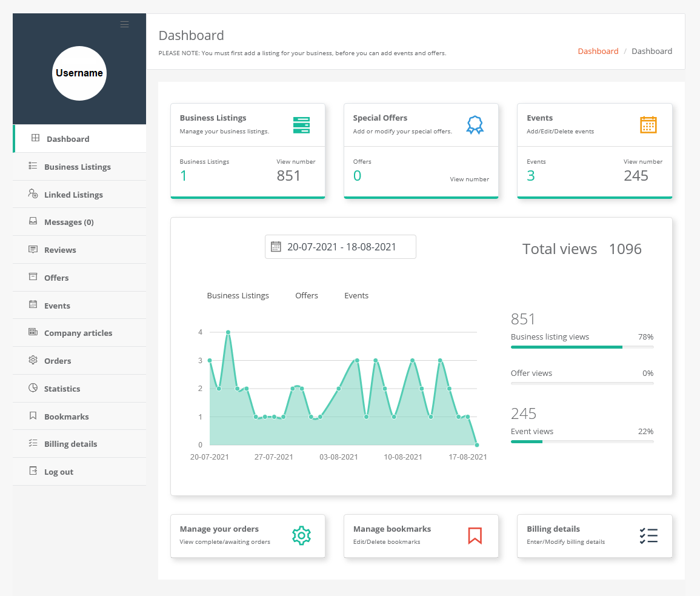700x596 pixels.
Task: Click the orange calendar icon on Events card
Action: point(648,125)
